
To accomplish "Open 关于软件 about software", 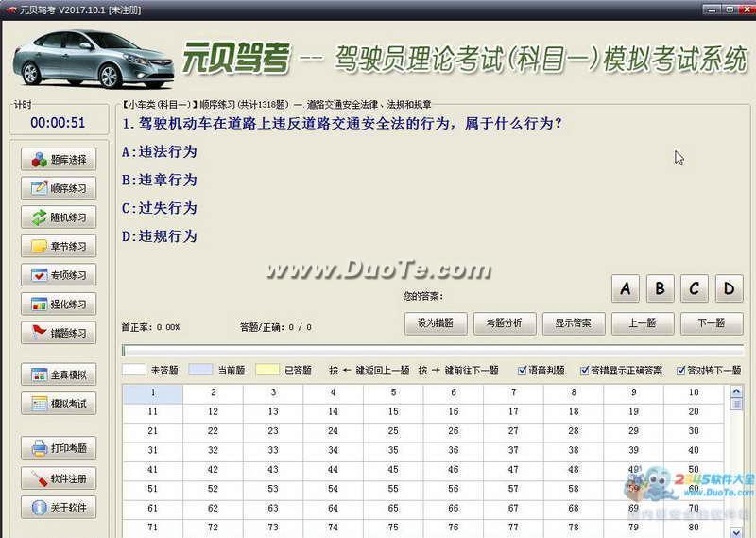I will [59, 507].
